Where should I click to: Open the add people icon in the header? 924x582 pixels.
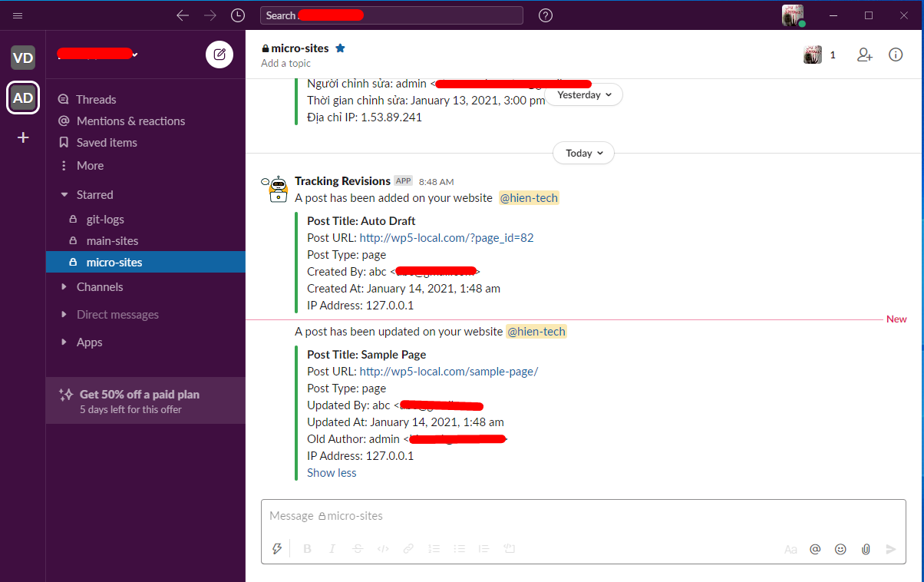tap(865, 55)
